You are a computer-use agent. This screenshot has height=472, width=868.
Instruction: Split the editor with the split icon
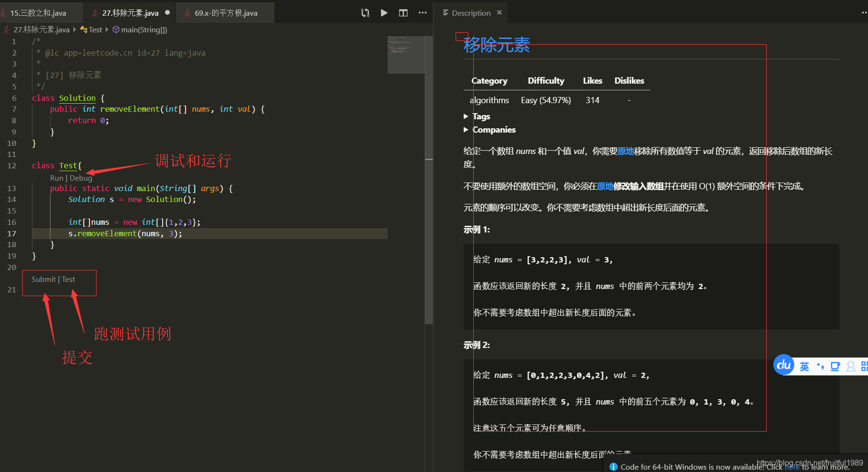pyautogui.click(x=403, y=13)
